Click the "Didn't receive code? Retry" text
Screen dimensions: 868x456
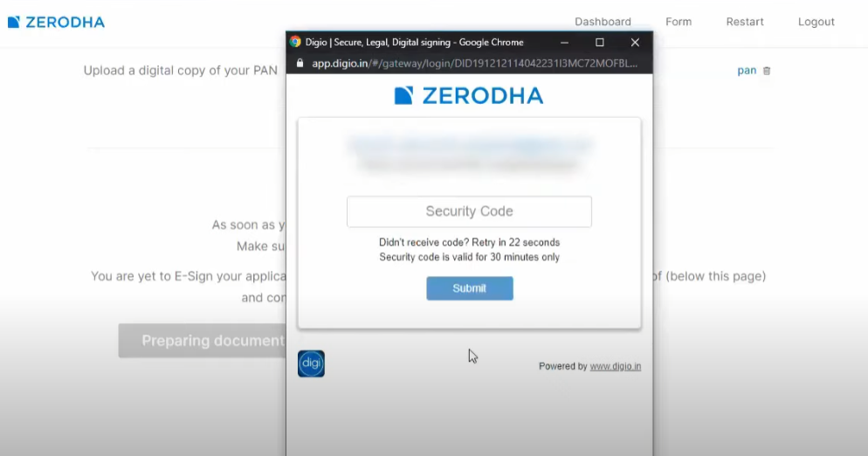click(x=469, y=242)
